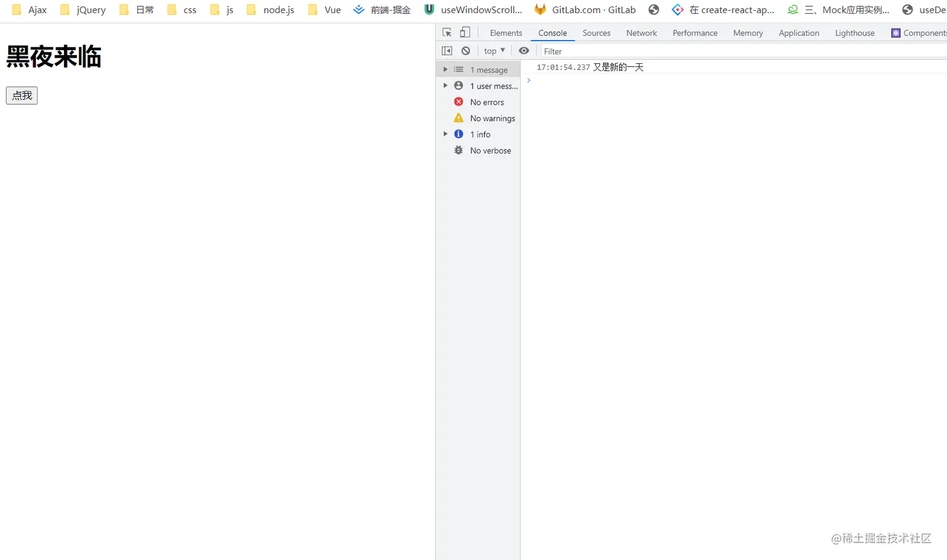Click the 点我 button on the page

tap(22, 95)
